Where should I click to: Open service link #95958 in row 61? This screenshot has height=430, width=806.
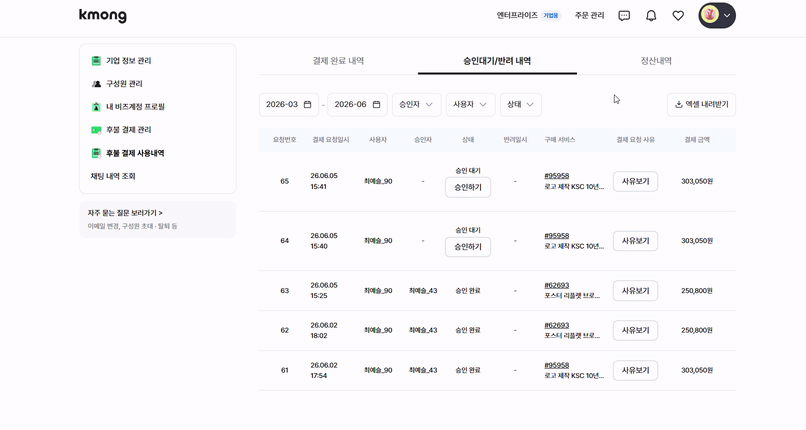click(557, 365)
